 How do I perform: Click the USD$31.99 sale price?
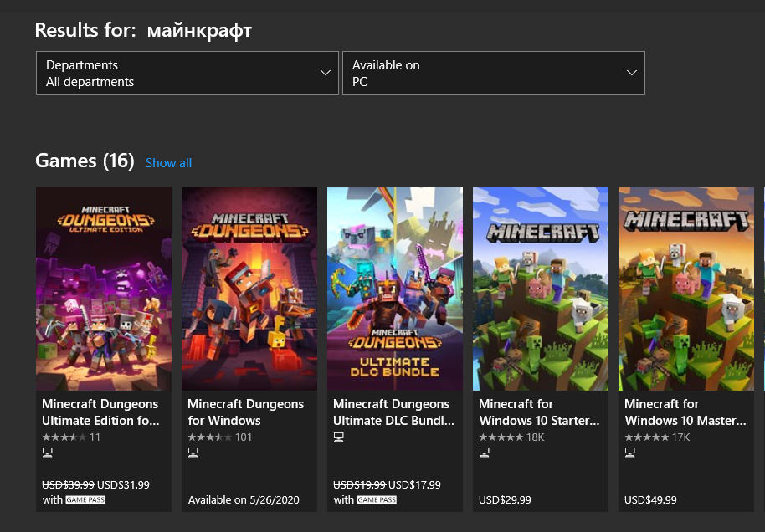pos(123,484)
